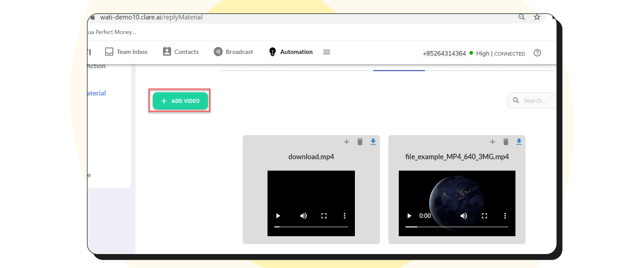Download file_example_MP4_640_3MG.mp4 file

519,142
